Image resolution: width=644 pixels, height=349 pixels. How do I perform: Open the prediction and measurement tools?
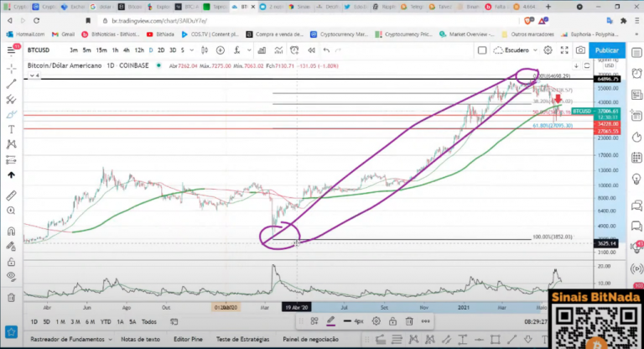pos(11,159)
